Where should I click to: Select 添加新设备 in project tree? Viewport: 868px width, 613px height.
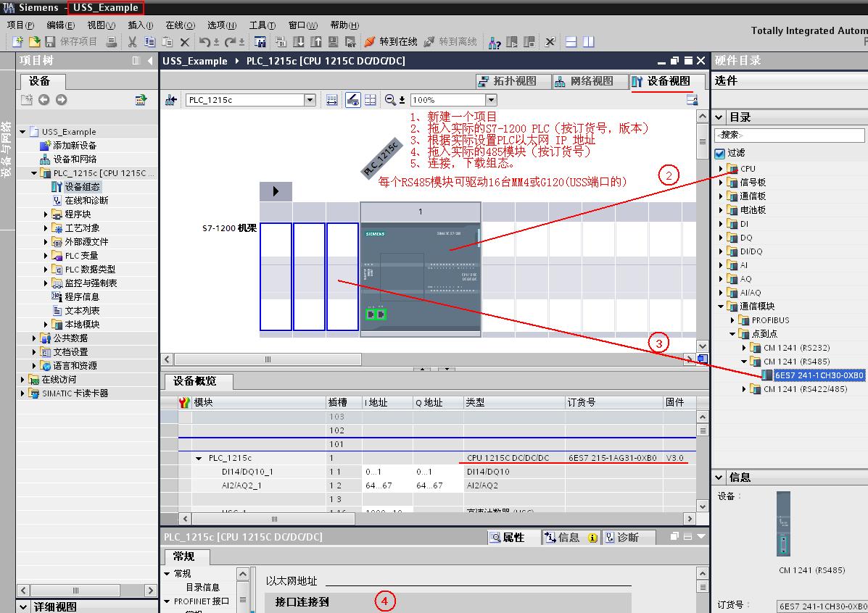[68, 145]
